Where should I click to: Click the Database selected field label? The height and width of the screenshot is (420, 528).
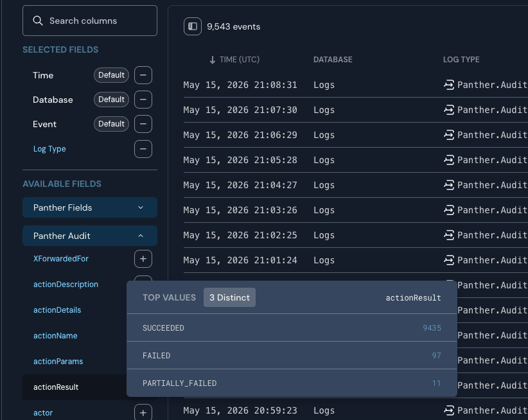tap(53, 100)
